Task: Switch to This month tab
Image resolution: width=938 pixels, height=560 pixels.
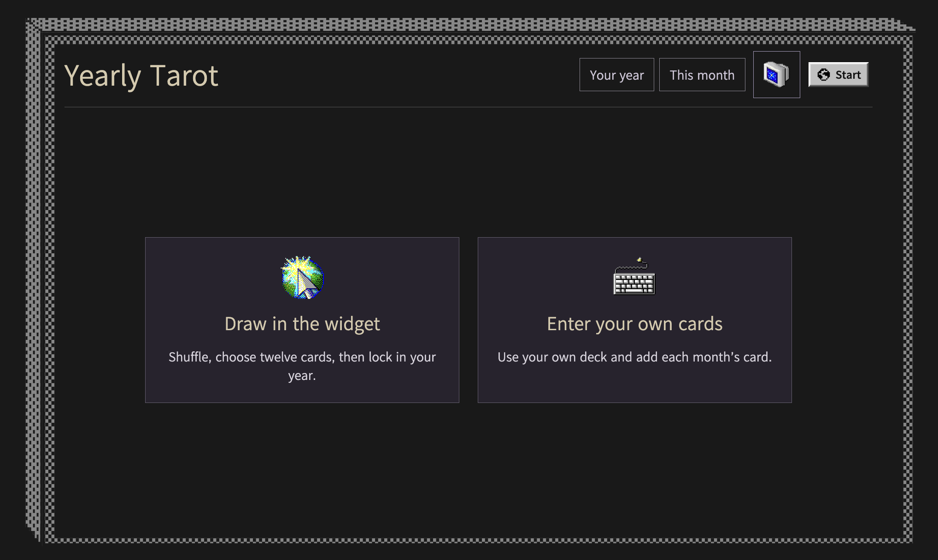Action: click(x=702, y=75)
